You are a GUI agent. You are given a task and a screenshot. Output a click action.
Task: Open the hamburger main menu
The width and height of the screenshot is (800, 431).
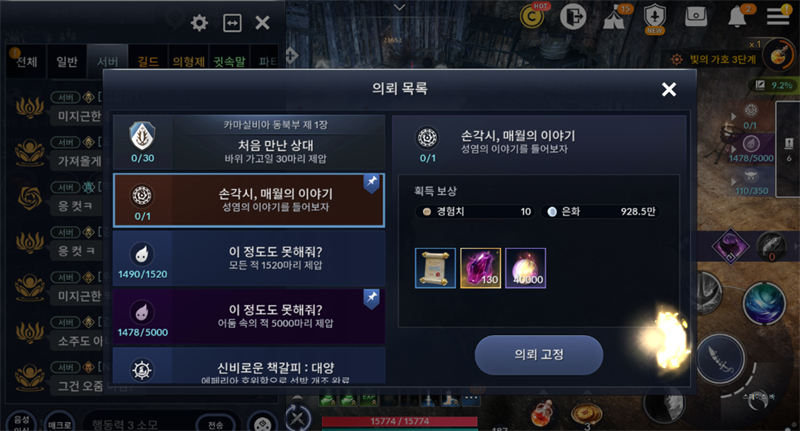[x=778, y=16]
